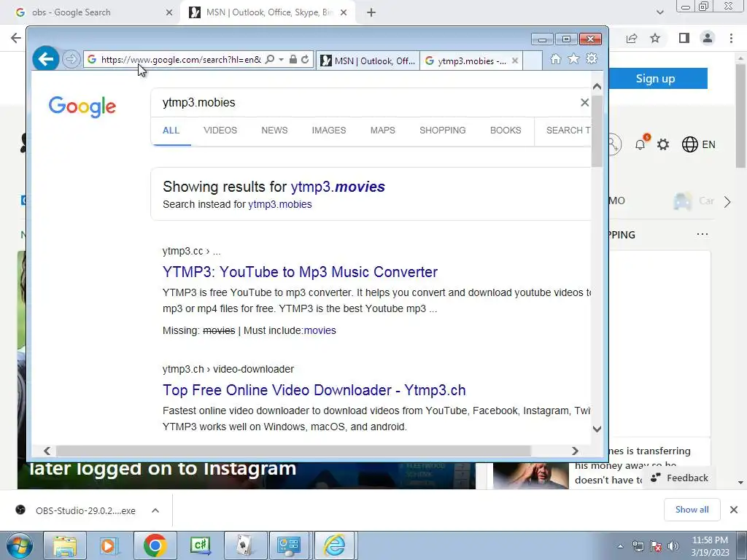This screenshot has height=560, width=747.
Task: Close the obs - Google Search Chrome tab
Action: click(169, 12)
